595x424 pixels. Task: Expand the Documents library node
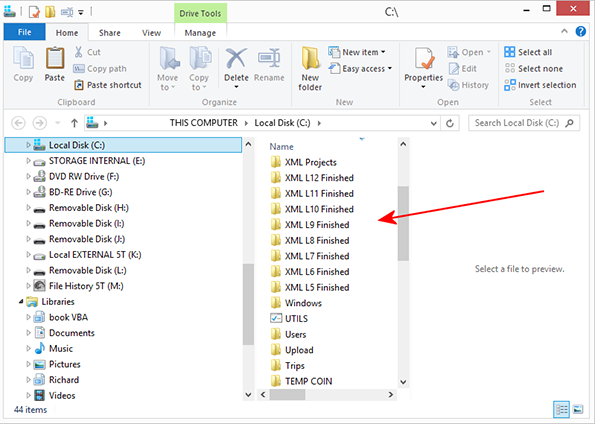coord(28,333)
